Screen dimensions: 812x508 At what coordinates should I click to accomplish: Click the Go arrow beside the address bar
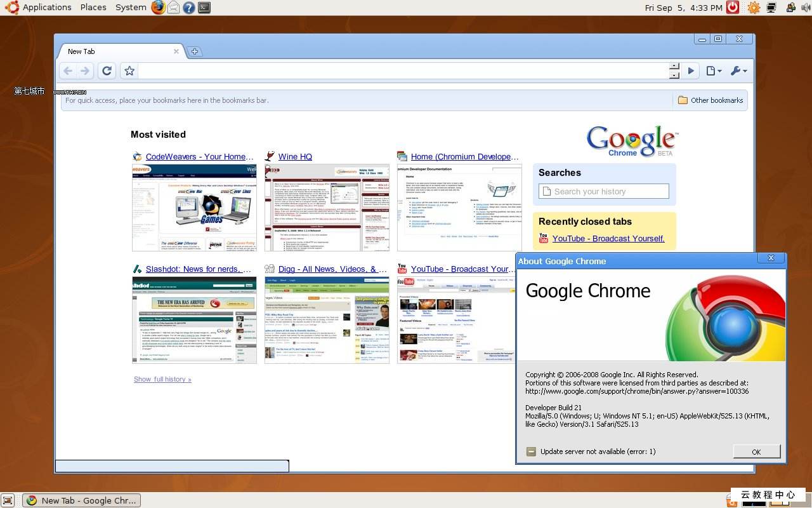coord(691,71)
